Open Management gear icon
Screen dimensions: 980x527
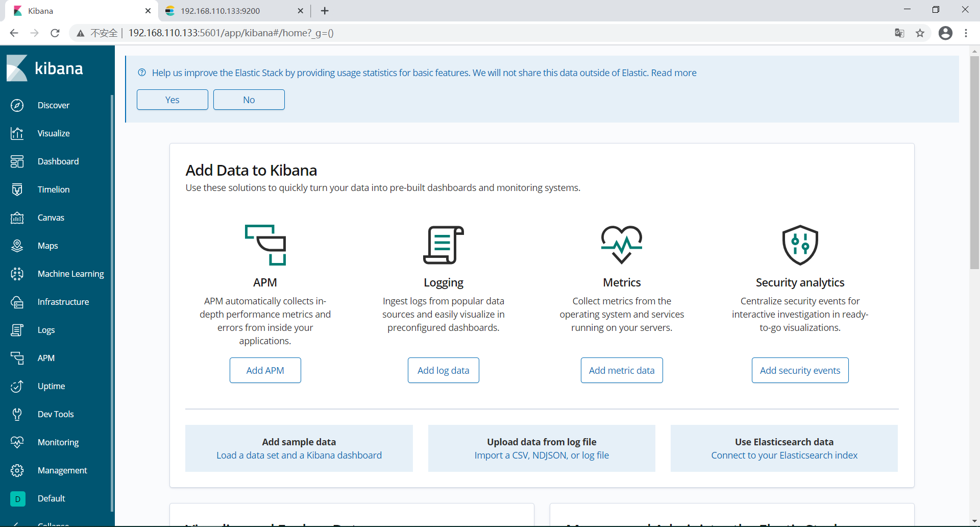pos(17,470)
